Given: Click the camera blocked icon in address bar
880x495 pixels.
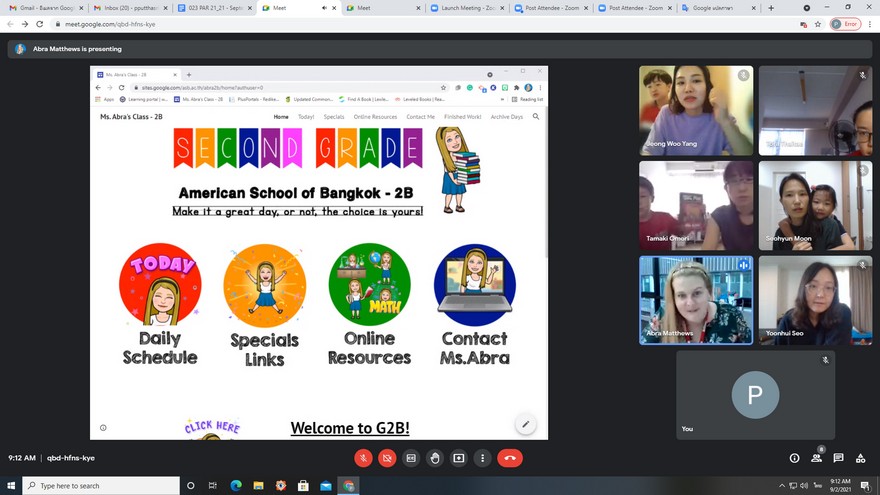Looking at the screenshot, I should pos(803,24).
